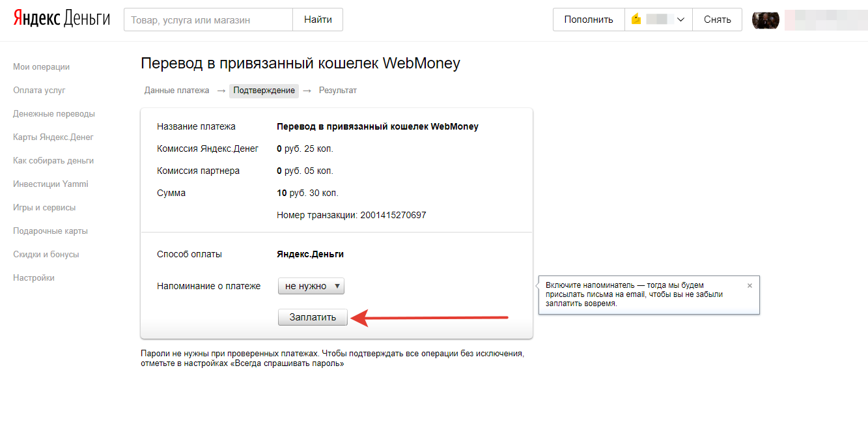Click the yellow wallet balance icon
Screen dimensions: 868x424
coord(636,20)
